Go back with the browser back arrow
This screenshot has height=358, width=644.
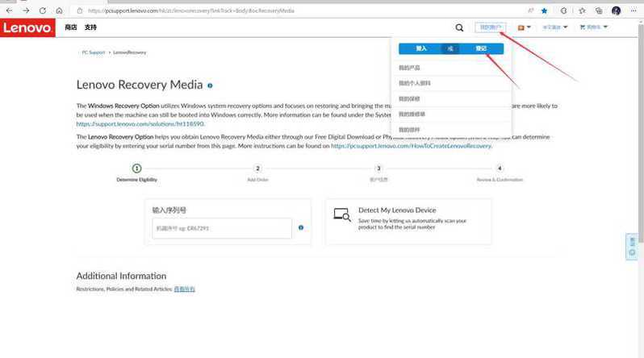coord(9,10)
